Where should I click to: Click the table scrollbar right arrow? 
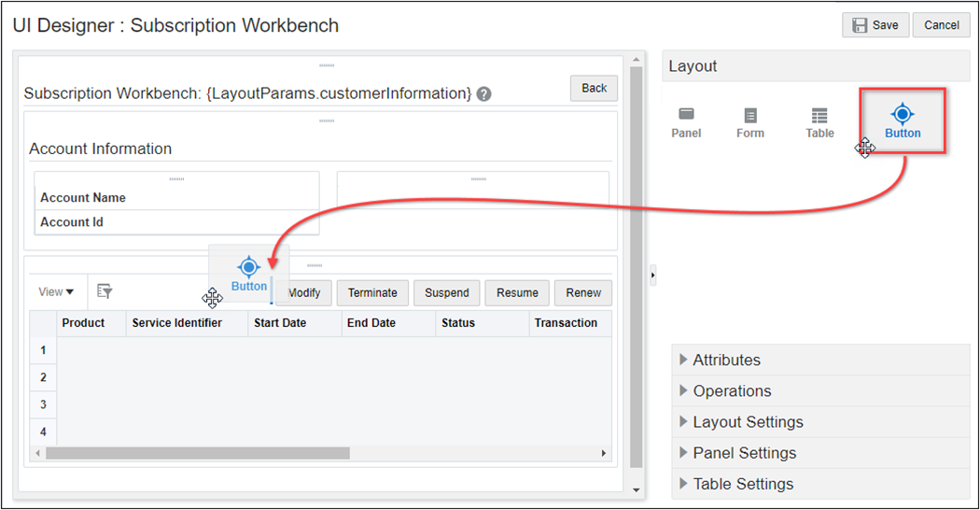pyautogui.click(x=604, y=453)
